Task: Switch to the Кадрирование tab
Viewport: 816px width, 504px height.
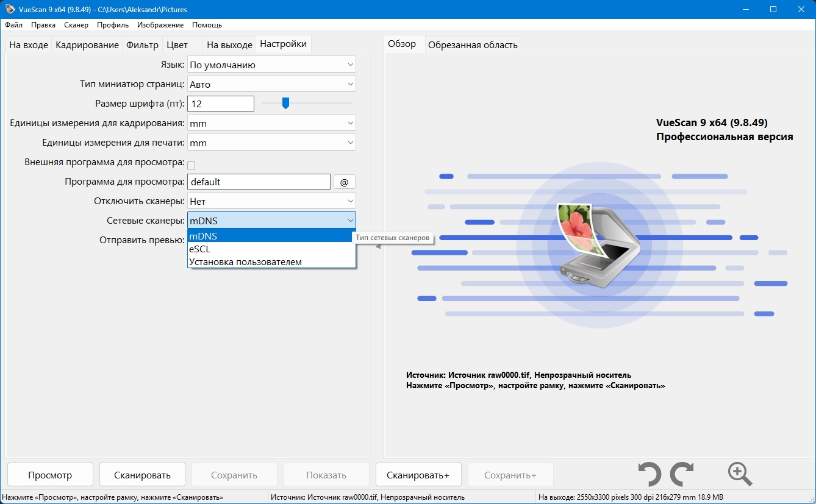Action: point(87,45)
